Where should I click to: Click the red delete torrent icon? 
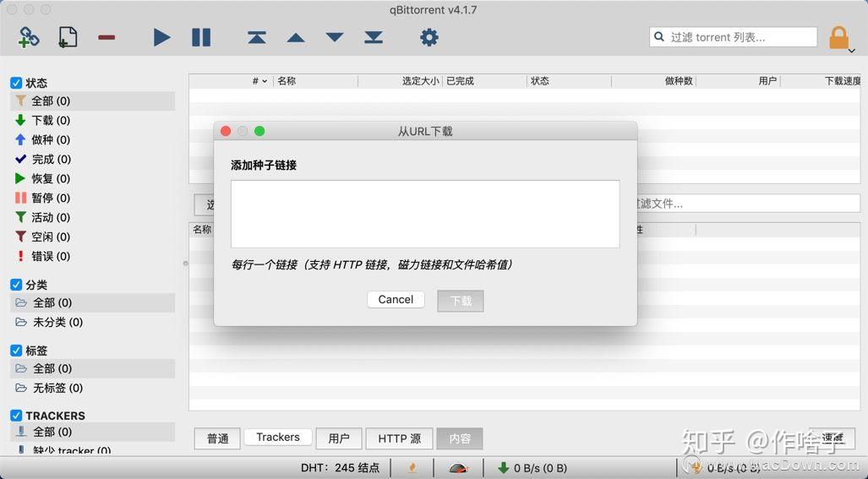[x=106, y=38]
